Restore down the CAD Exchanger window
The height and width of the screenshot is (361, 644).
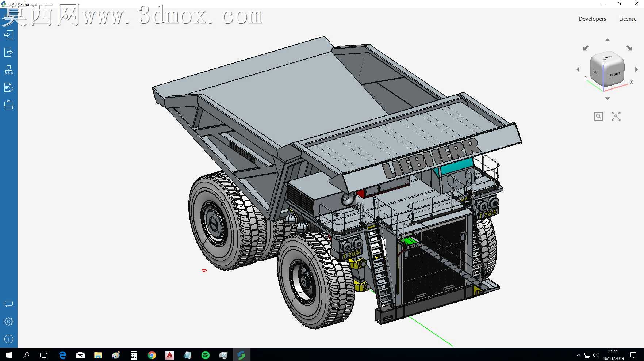click(x=620, y=4)
